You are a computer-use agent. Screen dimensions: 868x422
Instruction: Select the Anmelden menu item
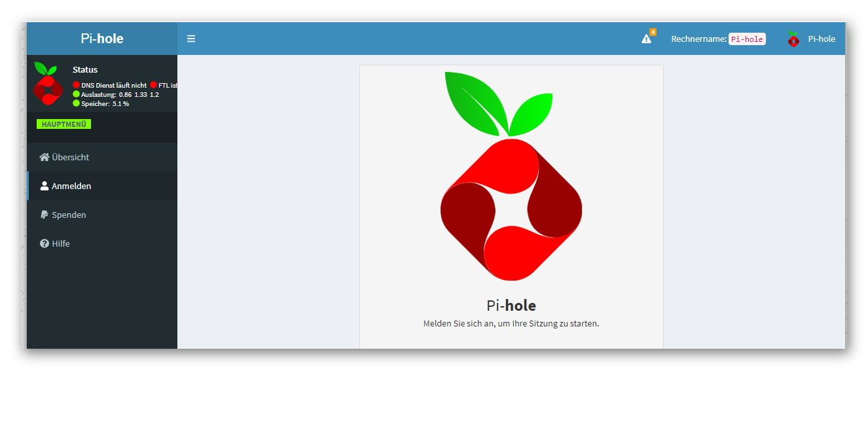click(x=102, y=186)
